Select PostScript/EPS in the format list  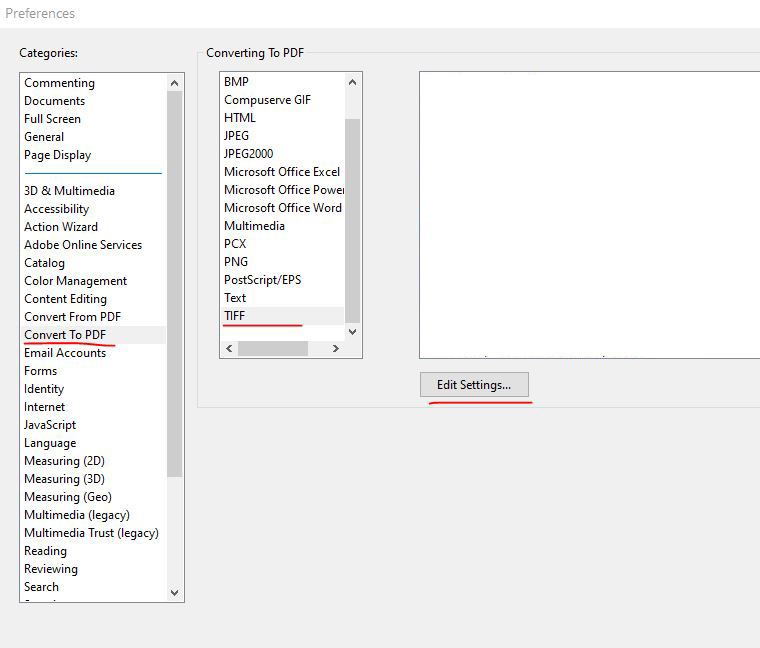coord(262,280)
